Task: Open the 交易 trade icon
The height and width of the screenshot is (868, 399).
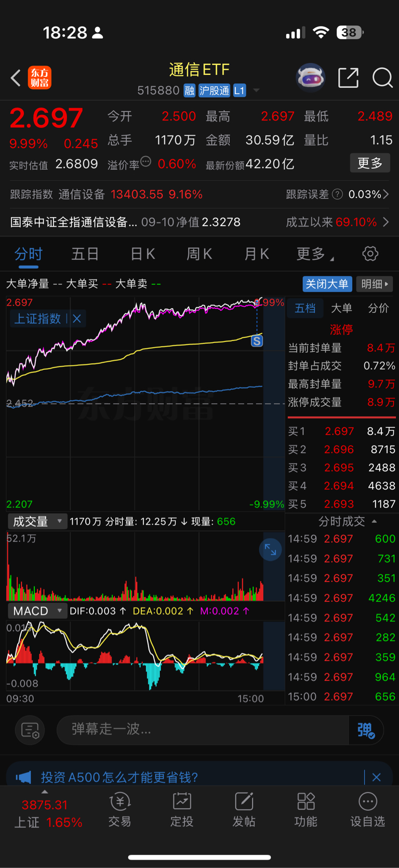Action: [120, 810]
